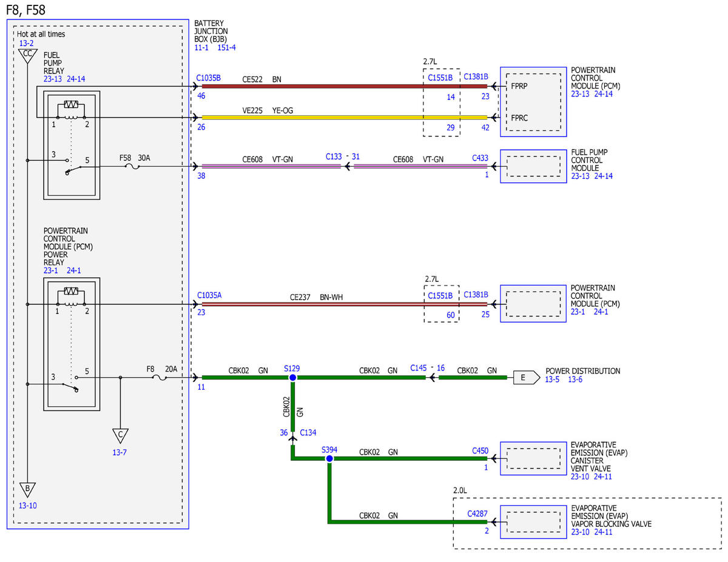This screenshot has width=728, height=562.
Task: Select the EVAP Vapor Blocking Valve component box
Action: point(533,521)
